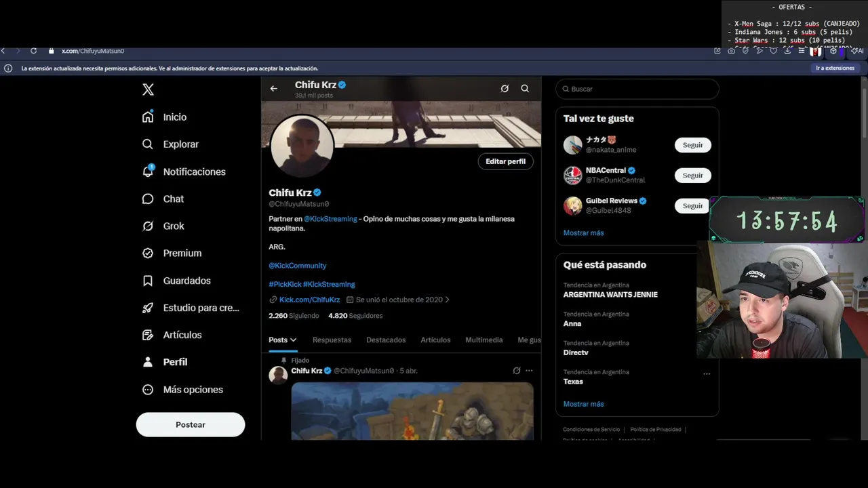Click into the Buscar search field
The image size is (868, 488).
[x=637, y=89]
